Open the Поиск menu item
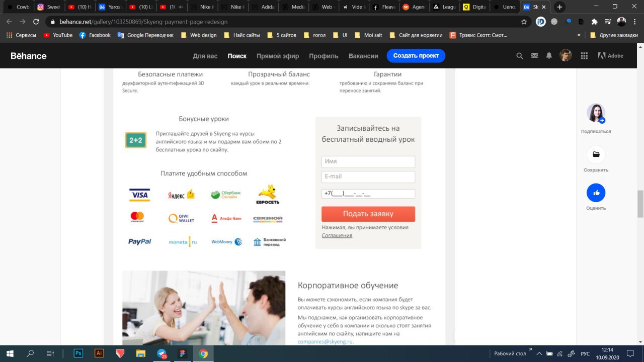Screen dimensions: 644x362 pyautogui.click(x=237, y=56)
